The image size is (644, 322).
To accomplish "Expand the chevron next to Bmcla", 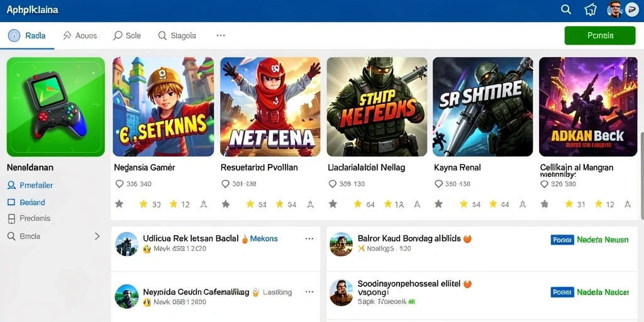I will (97, 236).
